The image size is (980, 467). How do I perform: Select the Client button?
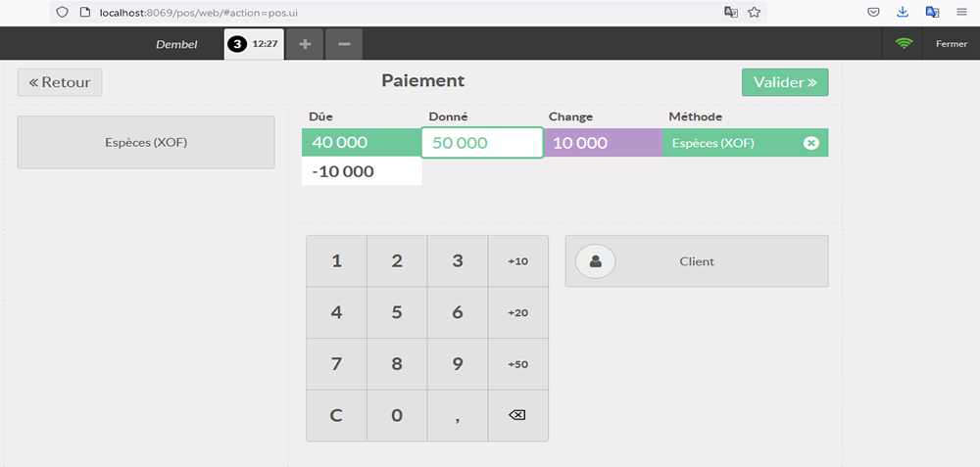(x=697, y=261)
